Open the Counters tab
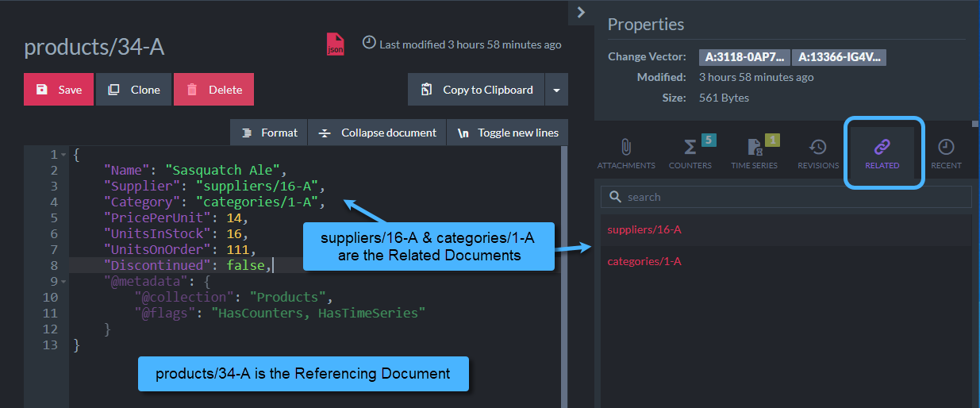Viewport: 980px width, 408px height. coord(690,154)
